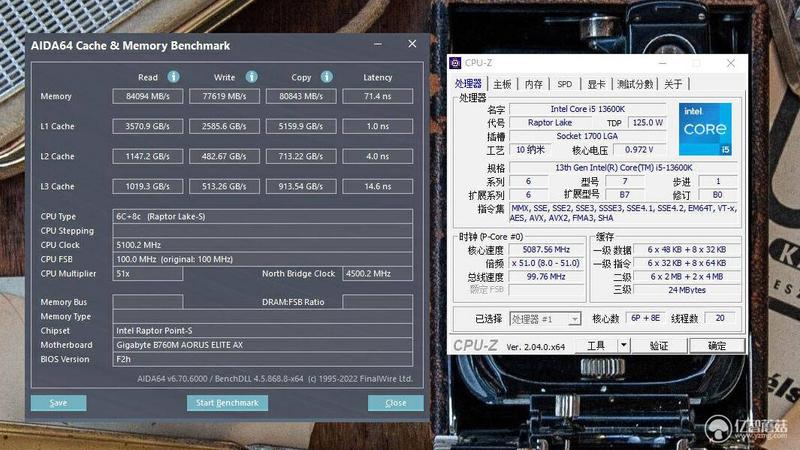This screenshot has height=450, width=800.
Task: Click the empty Memory Type field
Action: click(262, 316)
